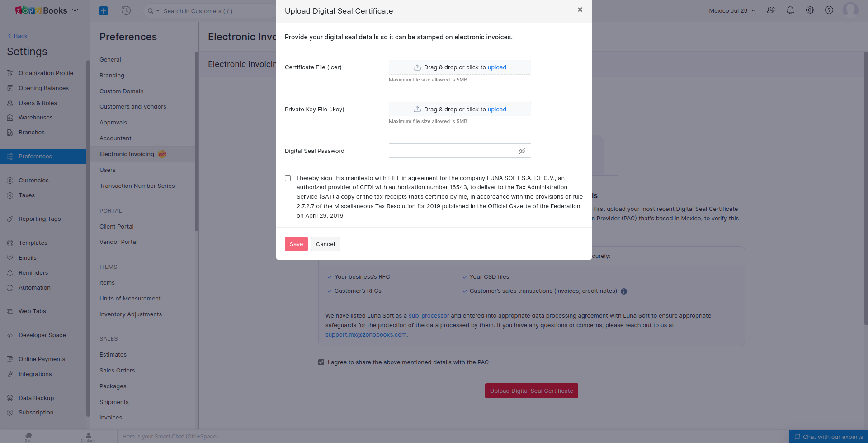Select Sales Orders under Preferences

click(117, 370)
